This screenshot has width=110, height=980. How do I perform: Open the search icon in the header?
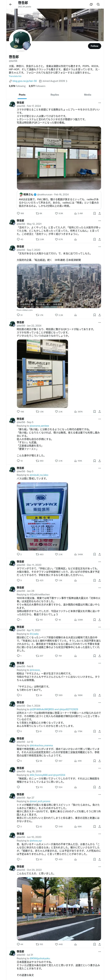(x=98, y=5)
